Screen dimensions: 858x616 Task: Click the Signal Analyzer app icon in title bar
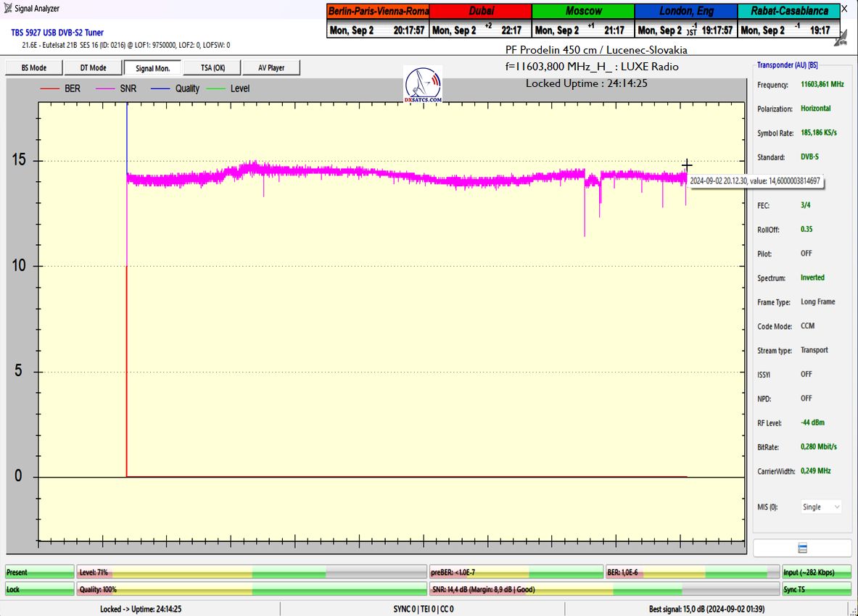click(x=8, y=9)
